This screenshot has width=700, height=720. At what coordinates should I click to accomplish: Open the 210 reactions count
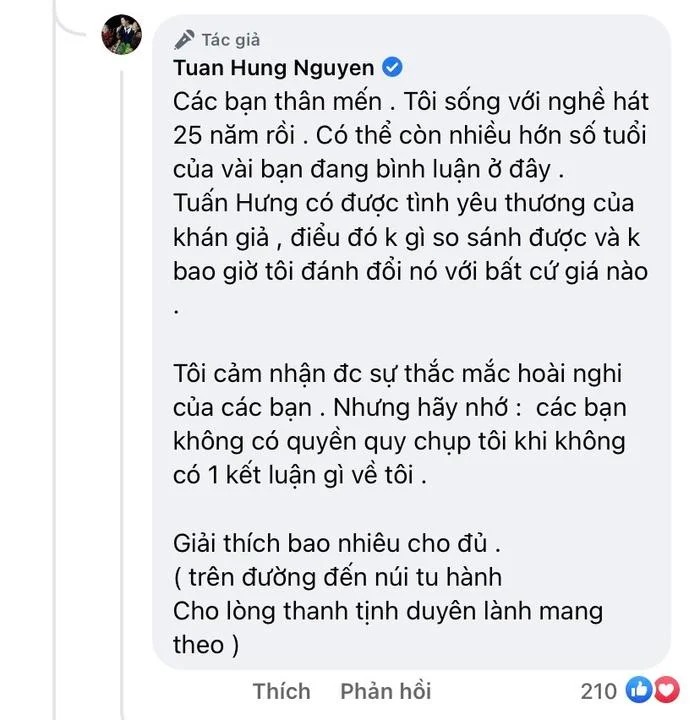(x=598, y=691)
